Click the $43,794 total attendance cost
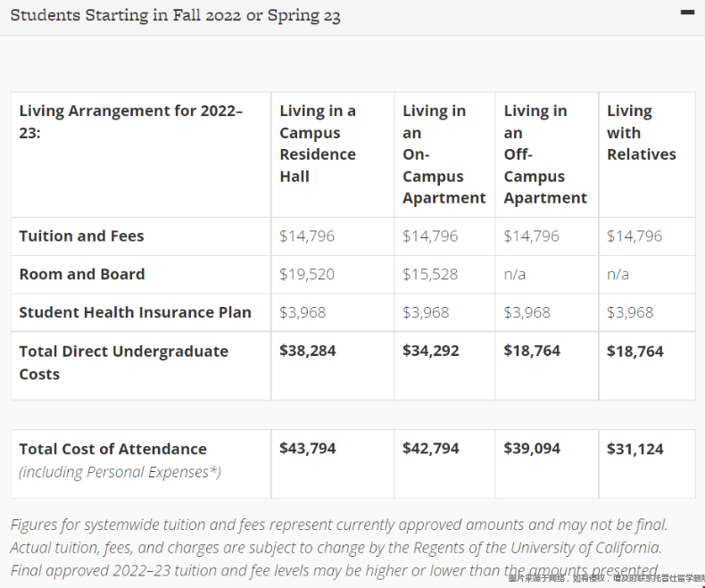Screen dimensions: 705x588 click(x=308, y=448)
